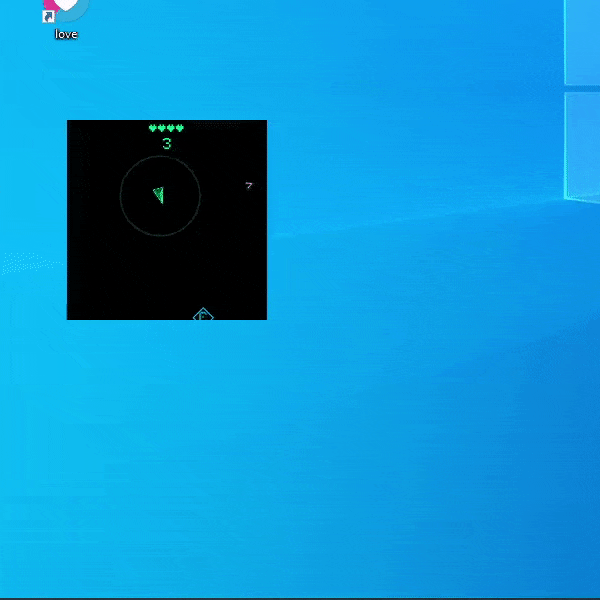Click the green triangle ship in the game
Screen dimensions: 600x600
(x=159, y=195)
